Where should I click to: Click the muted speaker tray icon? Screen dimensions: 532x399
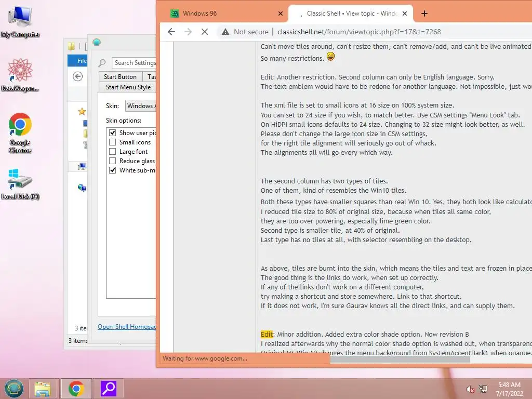pyautogui.click(x=470, y=389)
